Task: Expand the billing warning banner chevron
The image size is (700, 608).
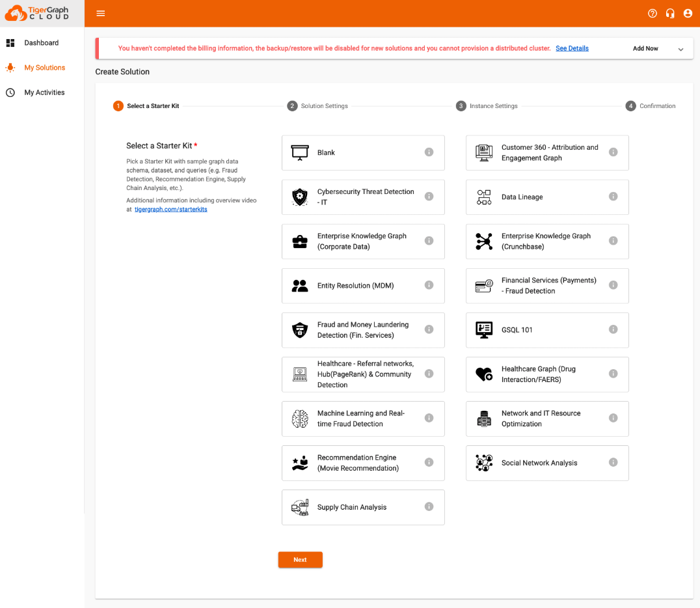Action: click(680, 49)
